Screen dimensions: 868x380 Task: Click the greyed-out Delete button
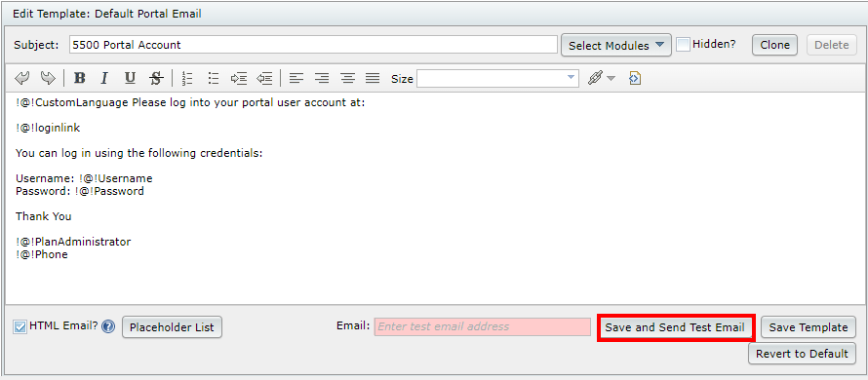click(x=832, y=45)
